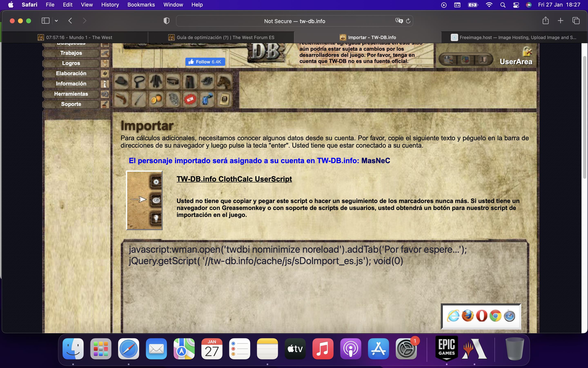Click the page vertical scrollbar

point(585,117)
